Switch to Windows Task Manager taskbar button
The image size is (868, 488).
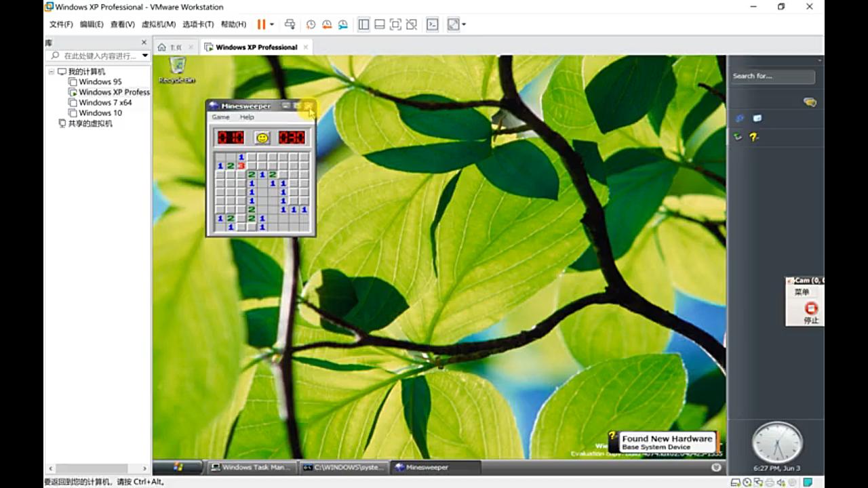coord(252,467)
